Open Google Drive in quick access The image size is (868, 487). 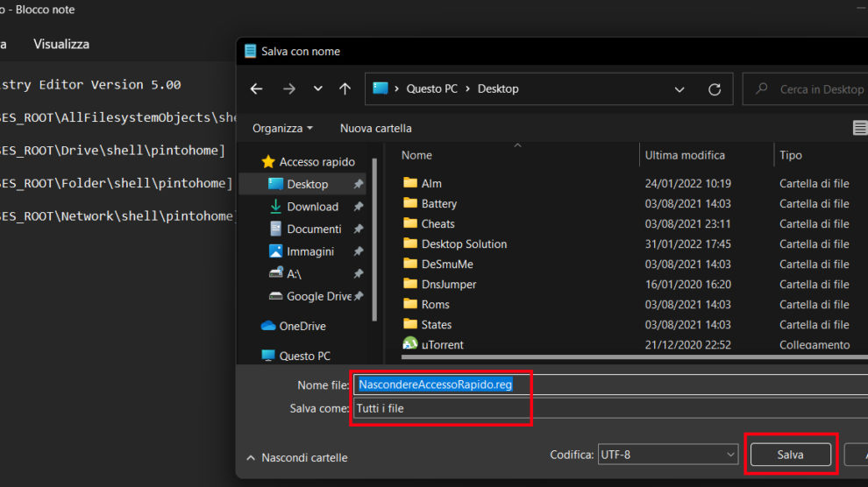[x=318, y=296]
